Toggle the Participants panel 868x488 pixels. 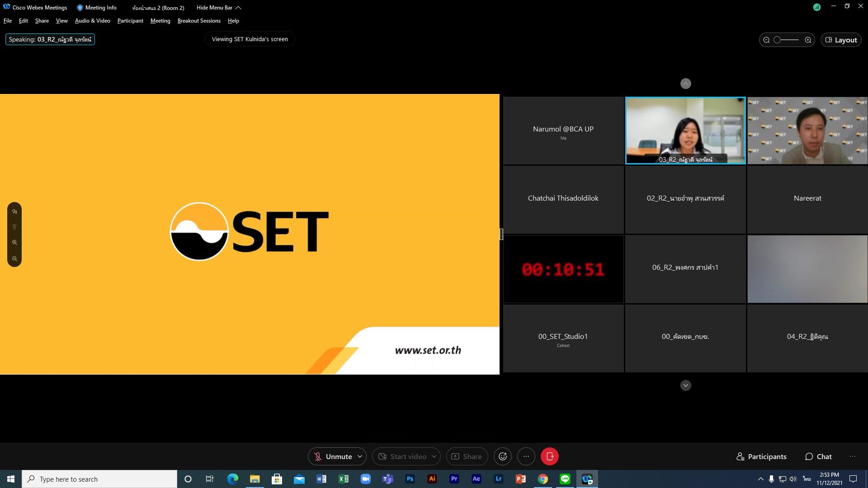pos(762,456)
